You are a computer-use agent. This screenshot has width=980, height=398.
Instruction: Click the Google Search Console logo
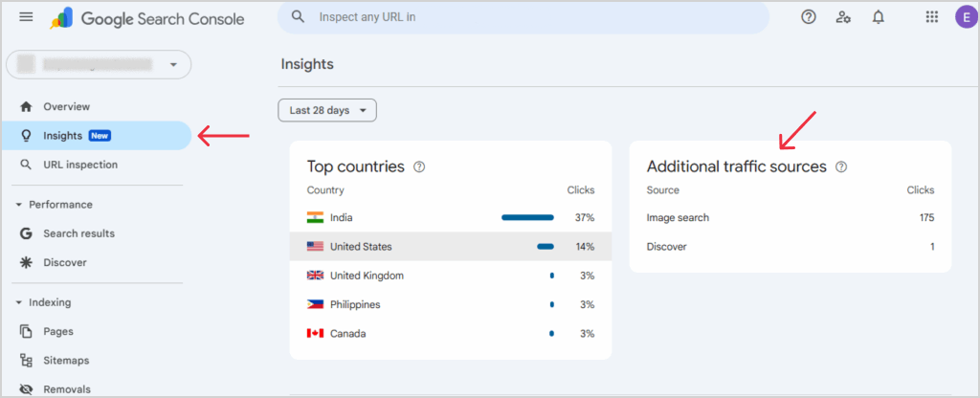tap(147, 19)
